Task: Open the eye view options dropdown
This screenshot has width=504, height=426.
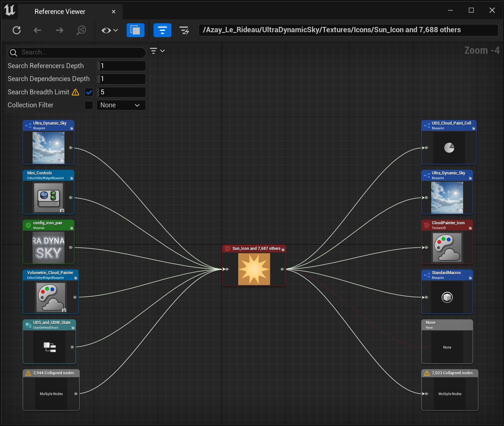Action: pyautogui.click(x=110, y=30)
